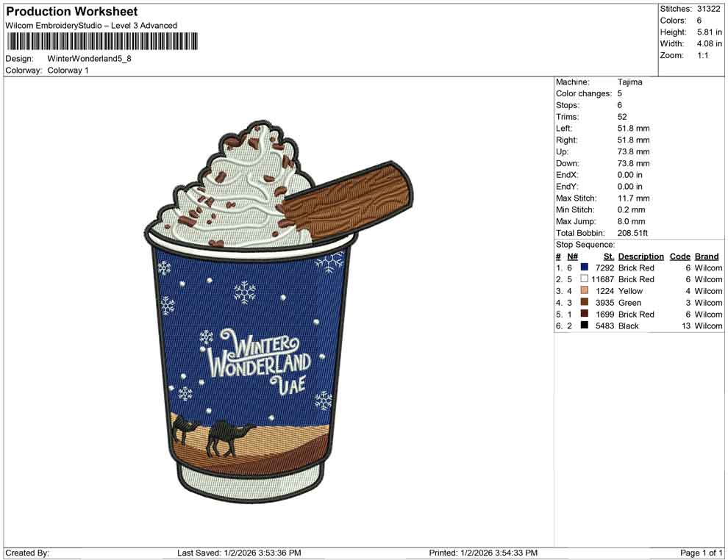Click the code '13' in the Black row
Viewport: 728px width, 560px height.
(x=686, y=326)
